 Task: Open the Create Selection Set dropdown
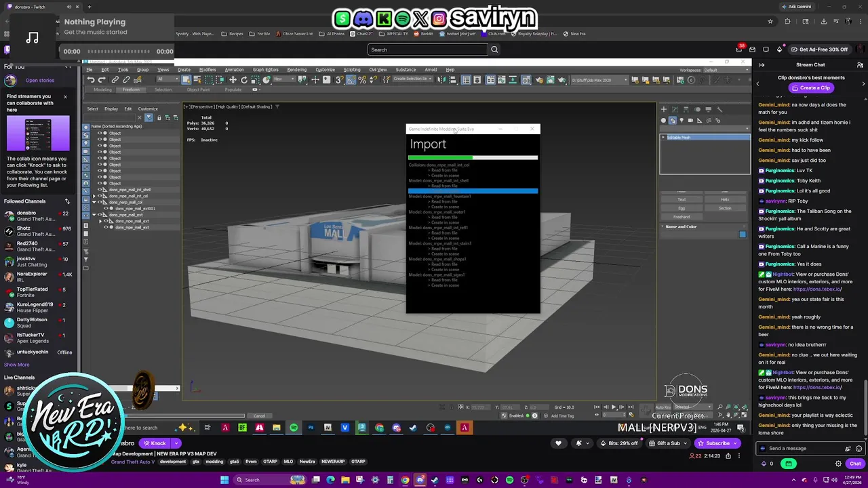click(x=412, y=79)
